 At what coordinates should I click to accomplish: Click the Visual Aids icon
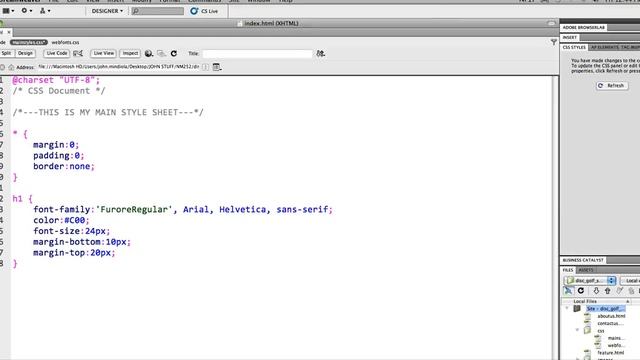162,53
